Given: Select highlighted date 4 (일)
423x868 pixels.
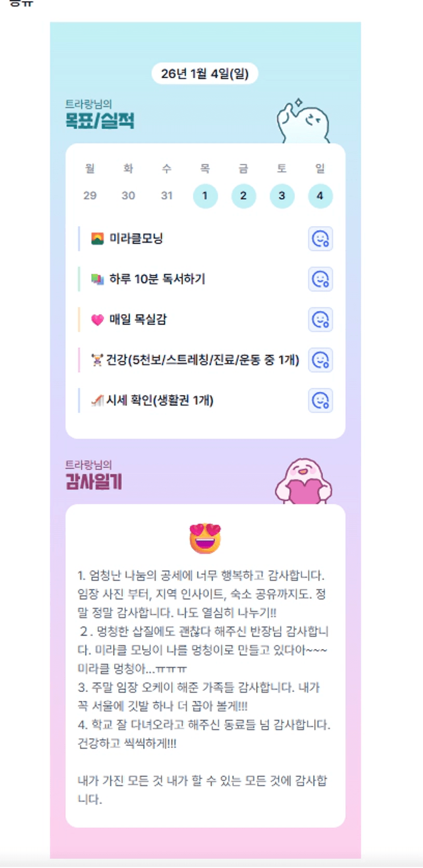Looking at the screenshot, I should coord(320,196).
